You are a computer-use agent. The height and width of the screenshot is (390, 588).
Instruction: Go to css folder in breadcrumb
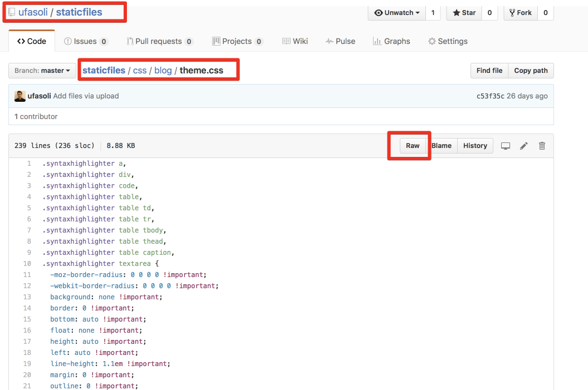pyautogui.click(x=140, y=71)
